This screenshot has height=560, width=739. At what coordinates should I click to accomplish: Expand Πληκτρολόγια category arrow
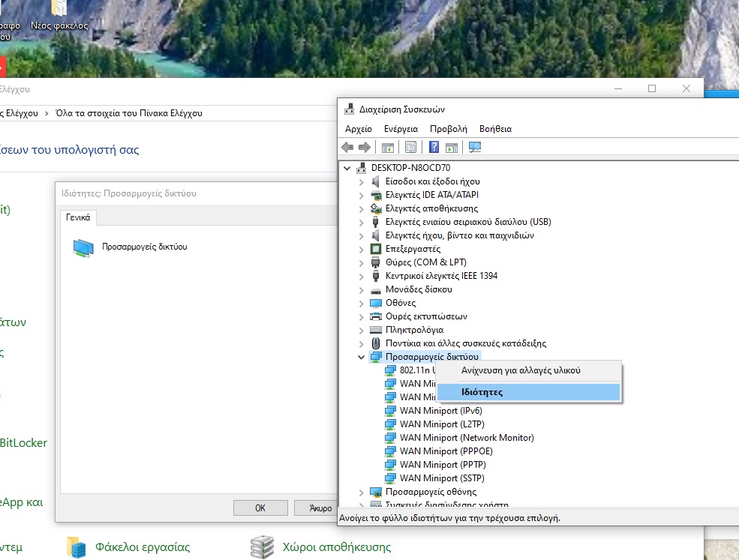pyautogui.click(x=362, y=330)
